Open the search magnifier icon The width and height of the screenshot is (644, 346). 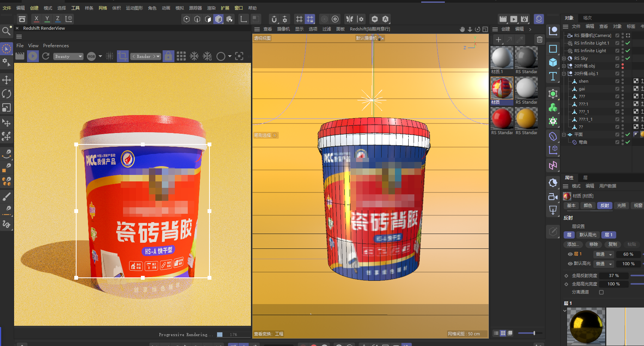[x=6, y=31]
